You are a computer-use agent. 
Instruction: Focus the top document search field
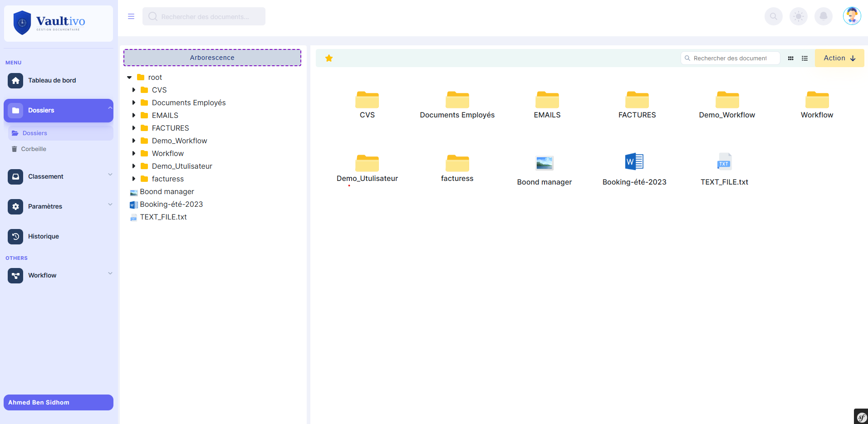204,16
